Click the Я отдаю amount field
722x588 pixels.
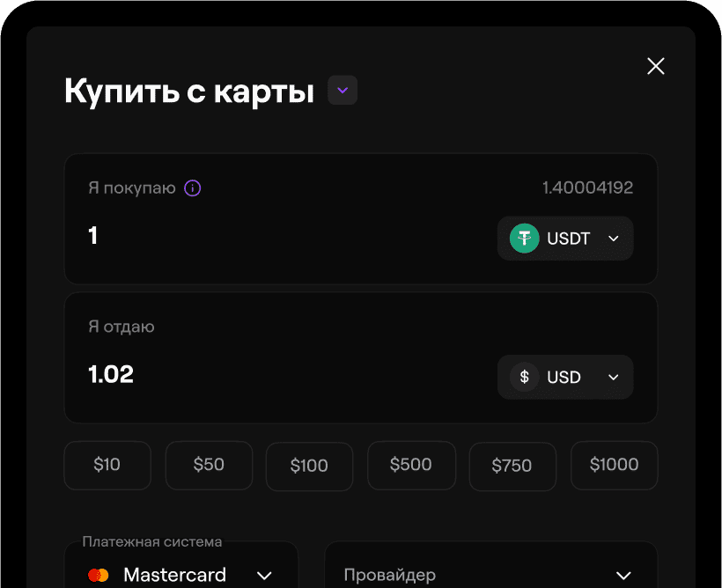(x=264, y=375)
